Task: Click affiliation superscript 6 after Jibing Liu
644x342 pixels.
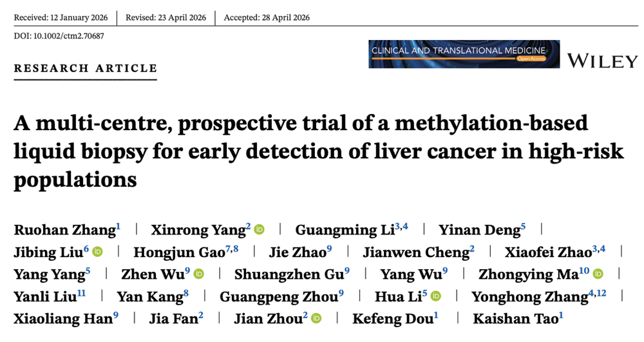Action: [86, 248]
